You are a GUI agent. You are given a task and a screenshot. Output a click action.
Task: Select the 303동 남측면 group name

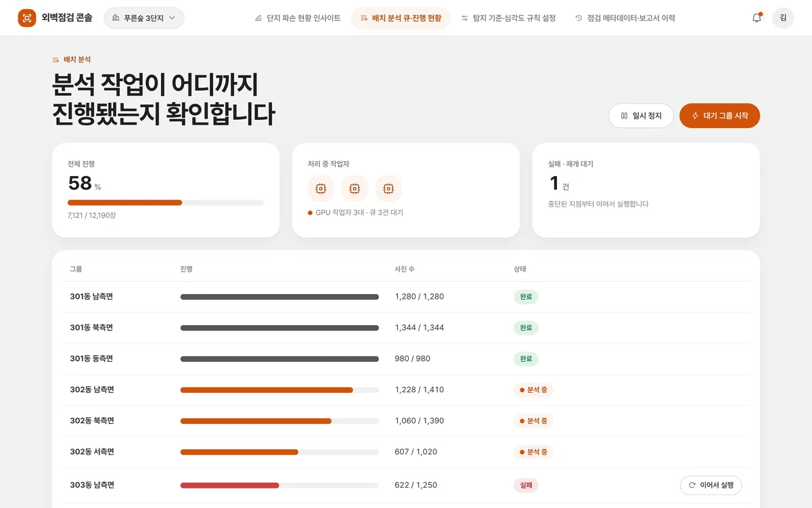92,486
